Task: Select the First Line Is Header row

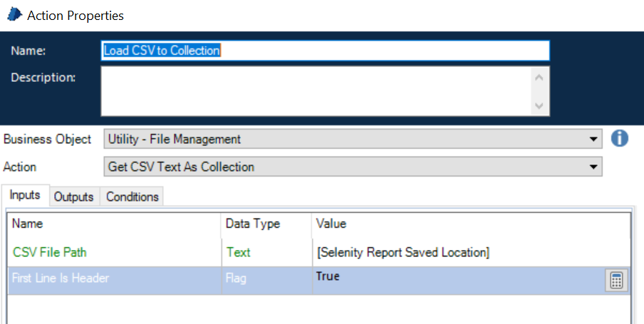Action: click(x=318, y=281)
